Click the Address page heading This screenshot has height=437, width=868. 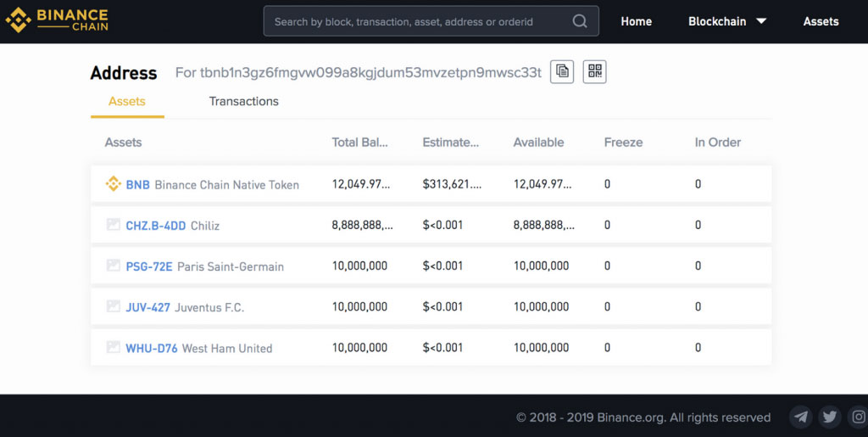click(124, 73)
